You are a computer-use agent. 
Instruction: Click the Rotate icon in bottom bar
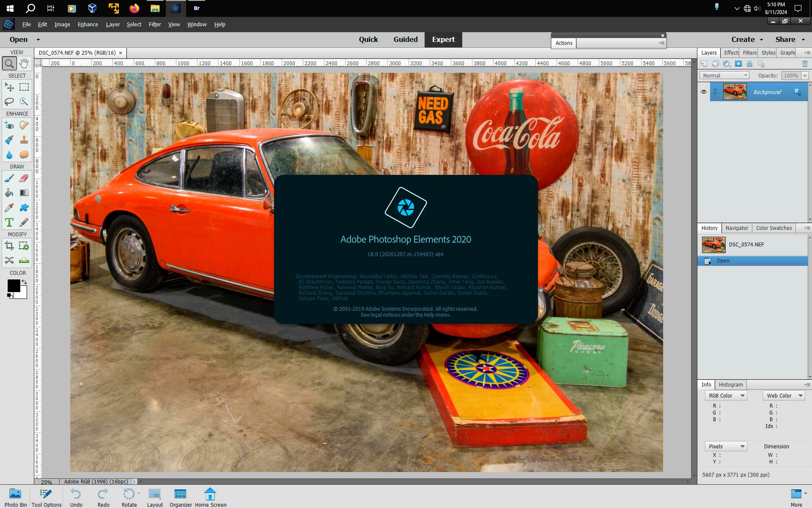click(129, 494)
